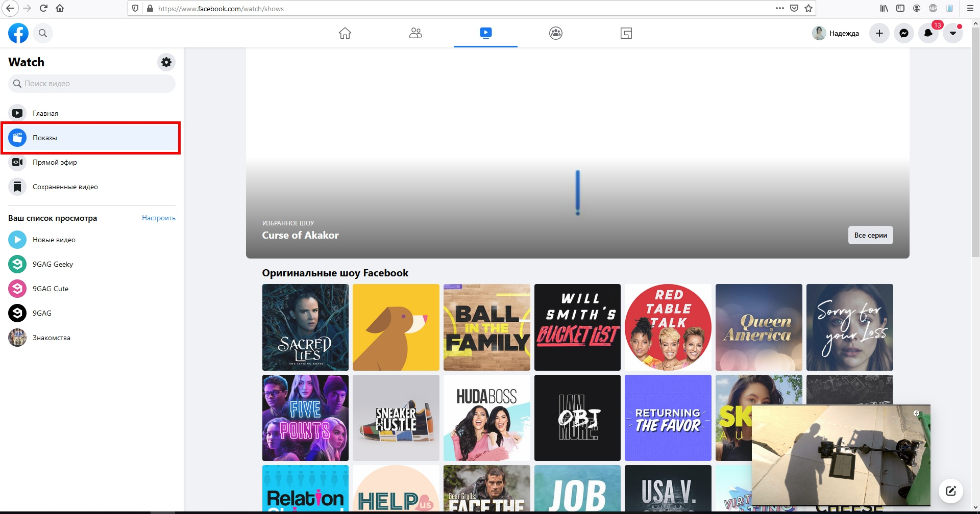Reload the page with refresh icon
The width and height of the screenshot is (980, 514).
[x=44, y=8]
